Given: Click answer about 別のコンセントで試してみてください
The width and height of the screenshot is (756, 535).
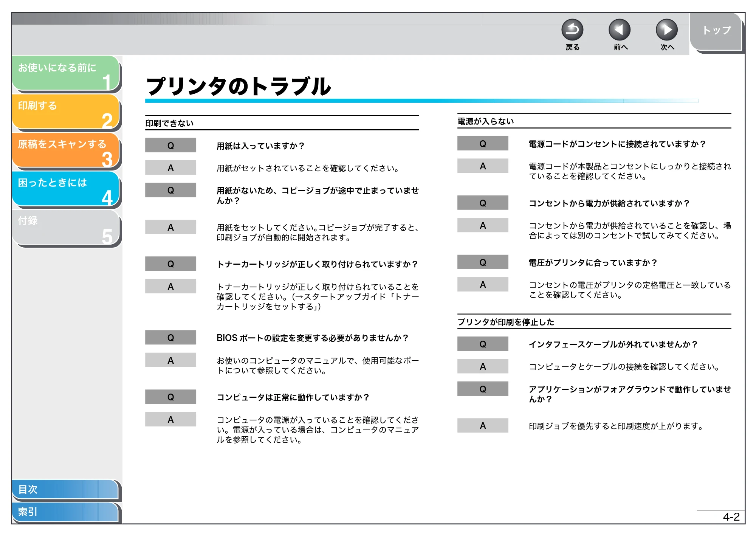Looking at the screenshot, I should coord(630,231).
